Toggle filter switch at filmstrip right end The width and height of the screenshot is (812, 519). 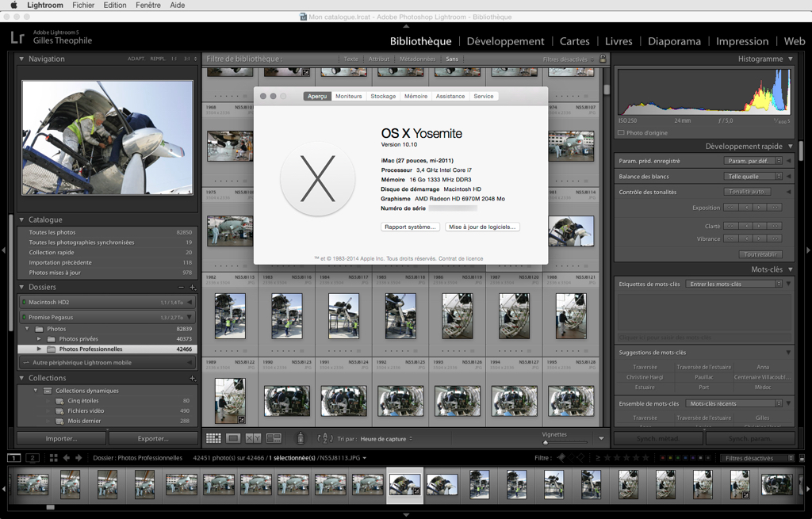pyautogui.click(x=802, y=458)
